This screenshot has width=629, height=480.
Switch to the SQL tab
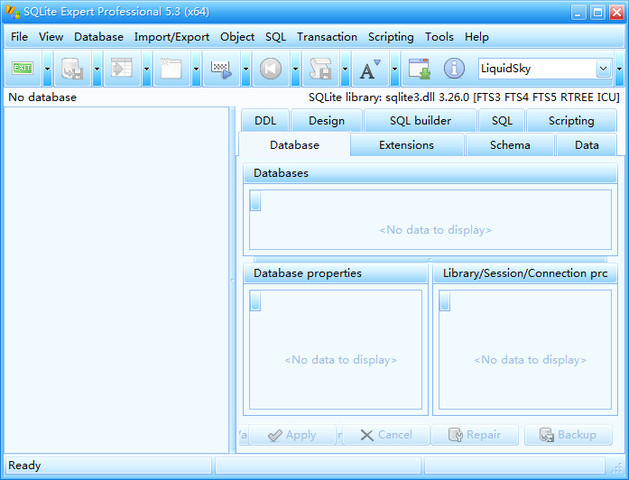pos(502,121)
